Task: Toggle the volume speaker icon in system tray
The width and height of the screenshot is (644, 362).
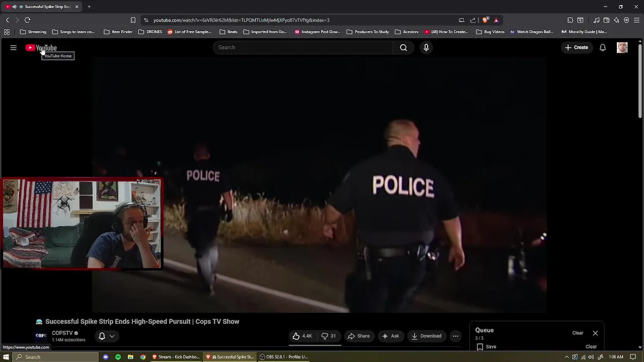Action: coord(591,357)
